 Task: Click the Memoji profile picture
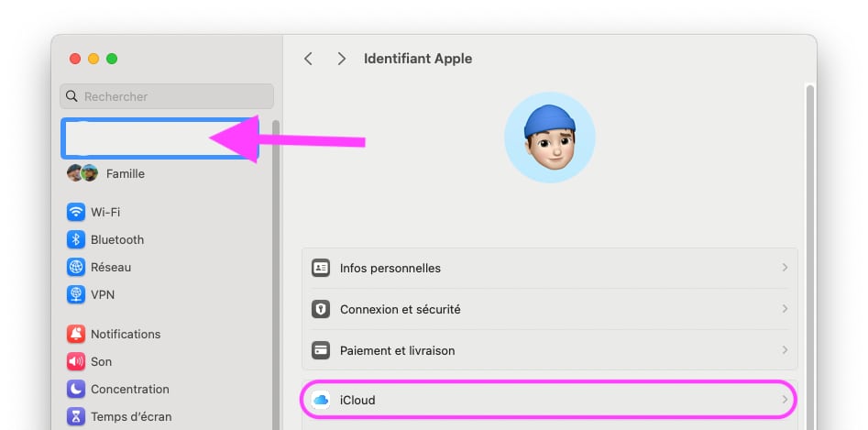550,138
